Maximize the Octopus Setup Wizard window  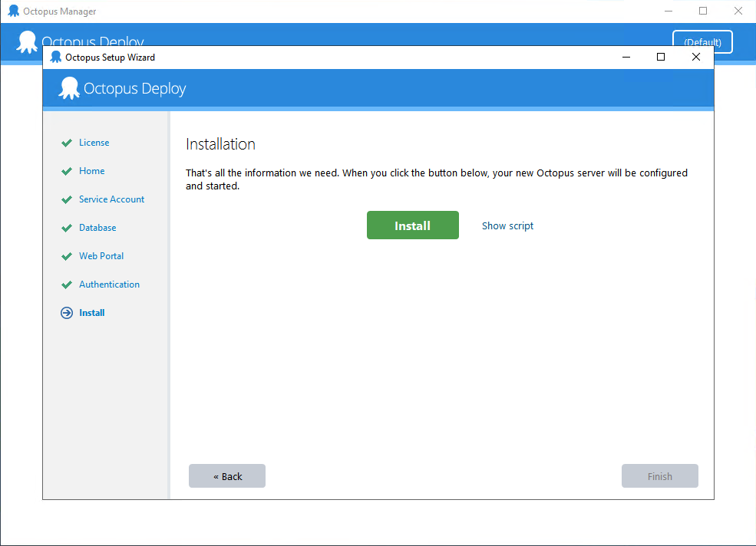click(x=661, y=57)
